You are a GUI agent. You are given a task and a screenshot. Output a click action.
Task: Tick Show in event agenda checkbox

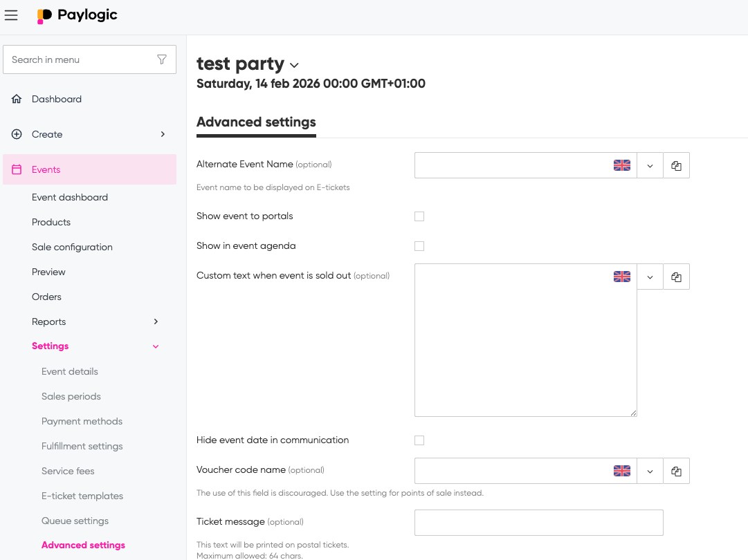click(419, 246)
